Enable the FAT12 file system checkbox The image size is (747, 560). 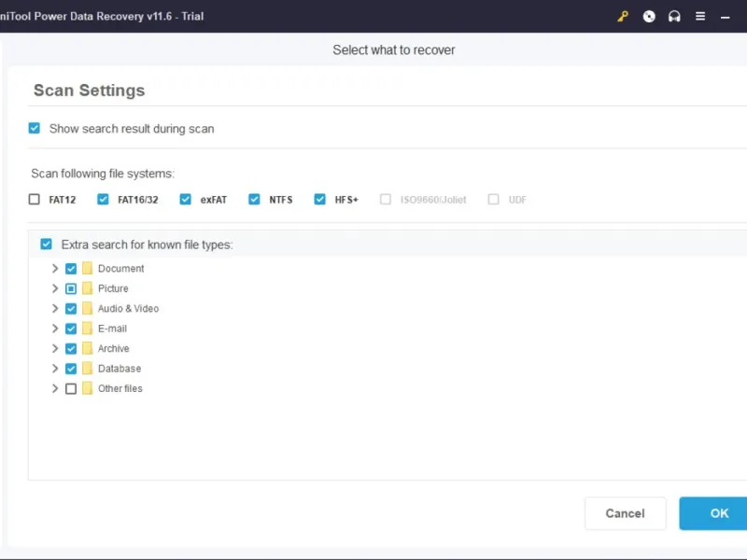(x=35, y=199)
